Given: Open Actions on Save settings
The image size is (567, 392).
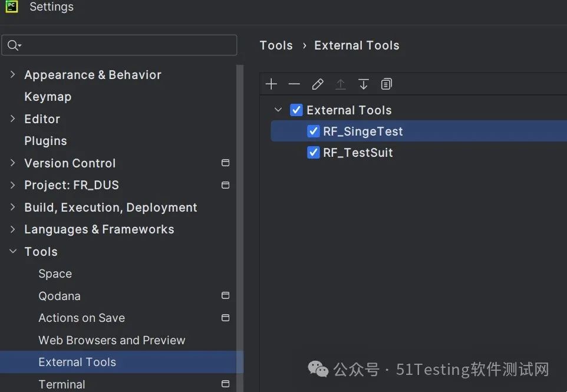Looking at the screenshot, I should coord(81,318).
